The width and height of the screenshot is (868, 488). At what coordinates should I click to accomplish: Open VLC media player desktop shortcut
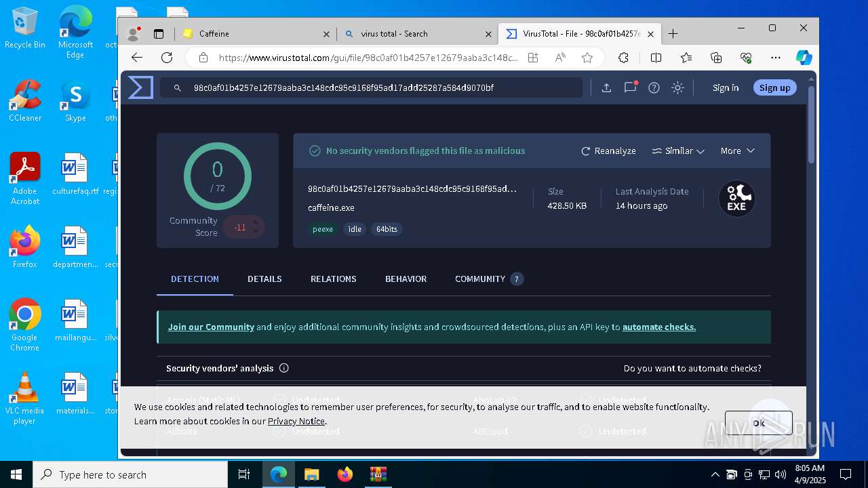click(x=24, y=399)
